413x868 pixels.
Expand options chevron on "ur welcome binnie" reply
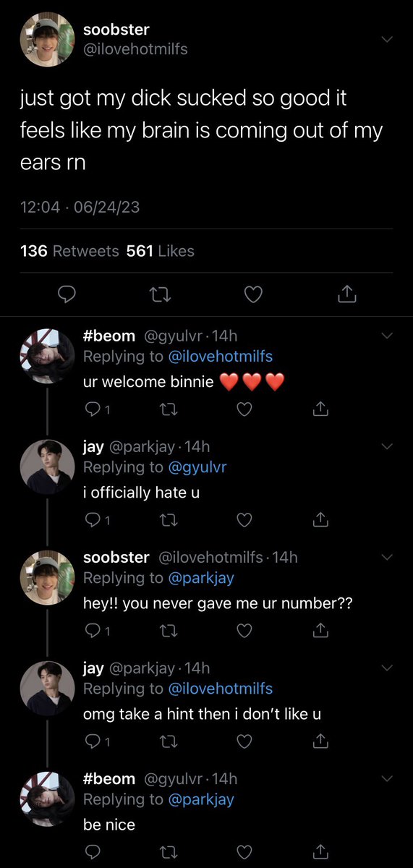(x=386, y=336)
